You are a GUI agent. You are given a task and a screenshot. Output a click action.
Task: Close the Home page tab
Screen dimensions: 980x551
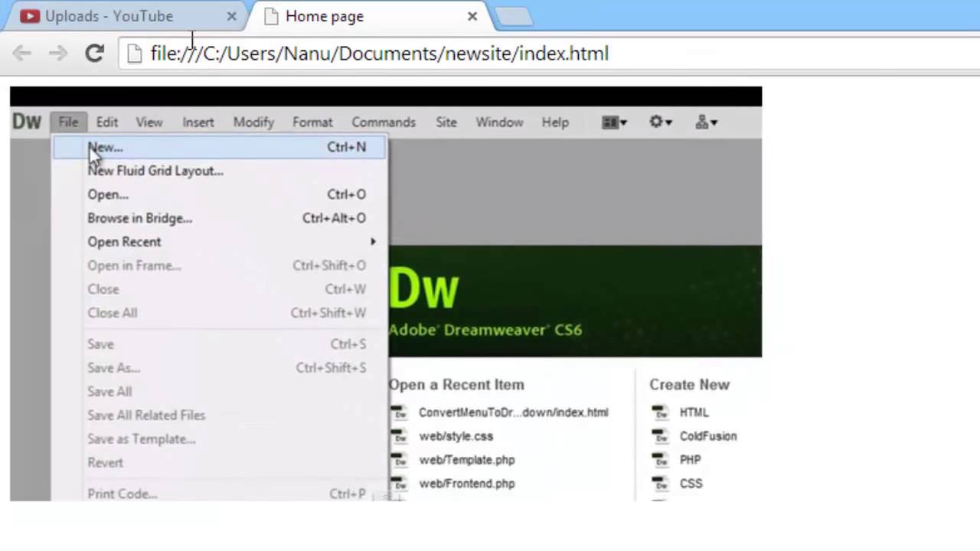(472, 16)
